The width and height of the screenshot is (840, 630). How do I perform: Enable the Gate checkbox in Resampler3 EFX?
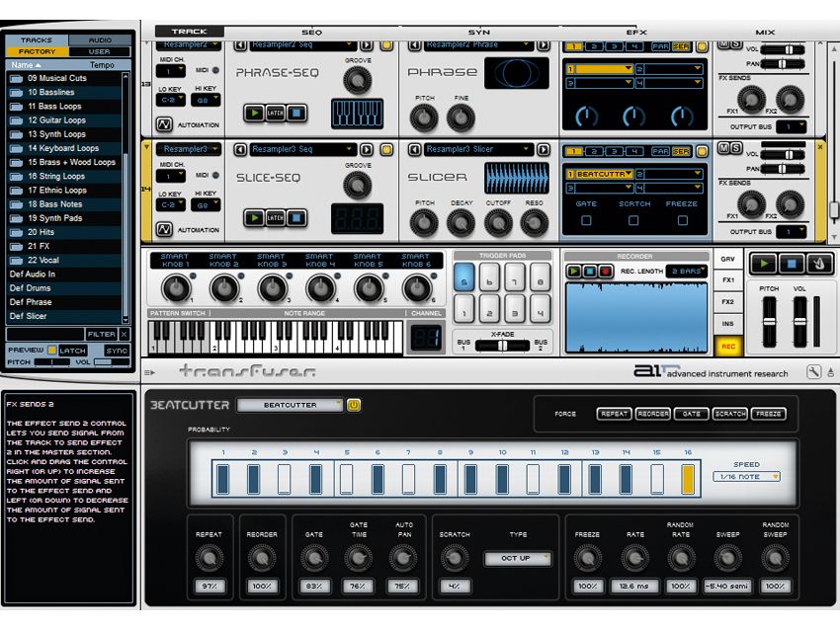coord(587,220)
